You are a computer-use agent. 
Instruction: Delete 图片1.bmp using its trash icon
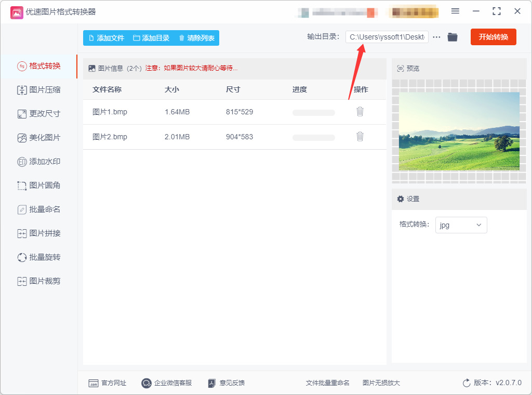(x=360, y=112)
